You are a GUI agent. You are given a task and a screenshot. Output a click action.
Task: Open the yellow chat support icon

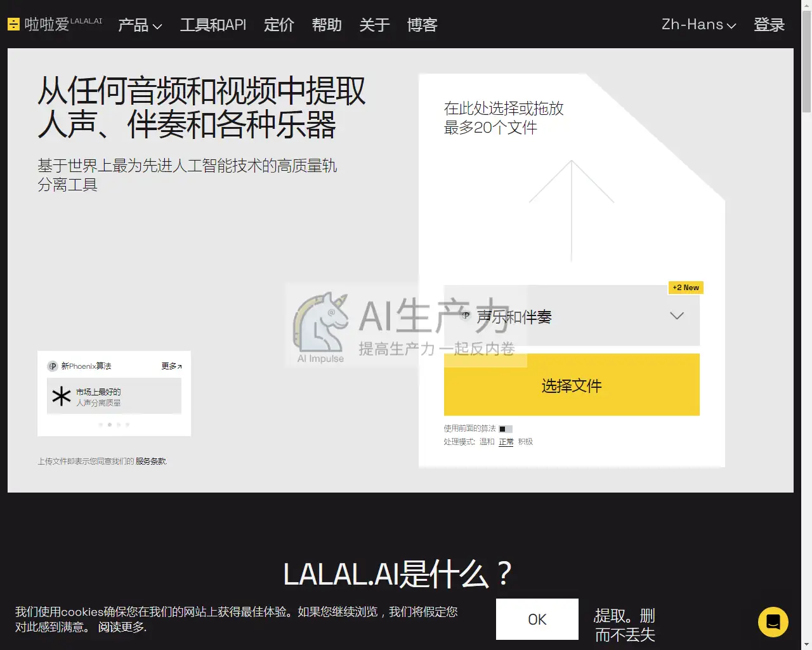773,621
